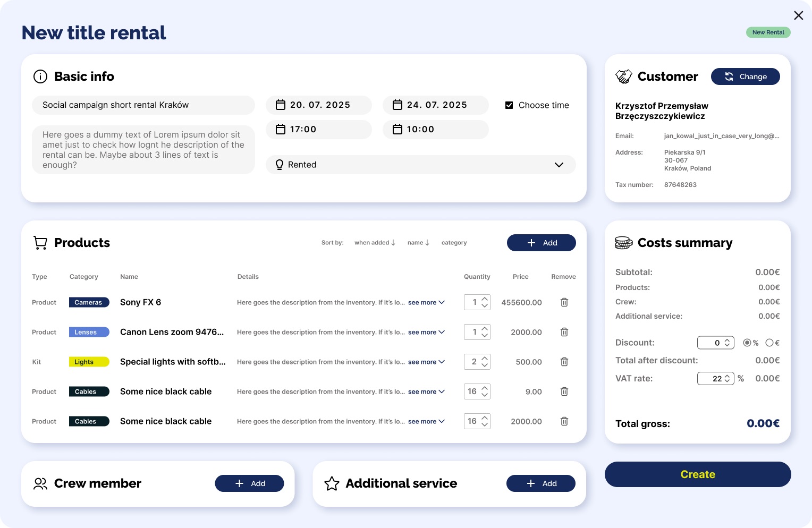Click the Total gross 0.00€ amount
The height and width of the screenshot is (528, 812).
point(763,423)
